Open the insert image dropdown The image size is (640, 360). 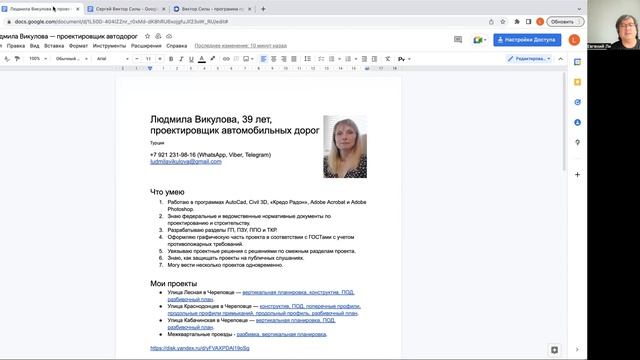click(248, 59)
